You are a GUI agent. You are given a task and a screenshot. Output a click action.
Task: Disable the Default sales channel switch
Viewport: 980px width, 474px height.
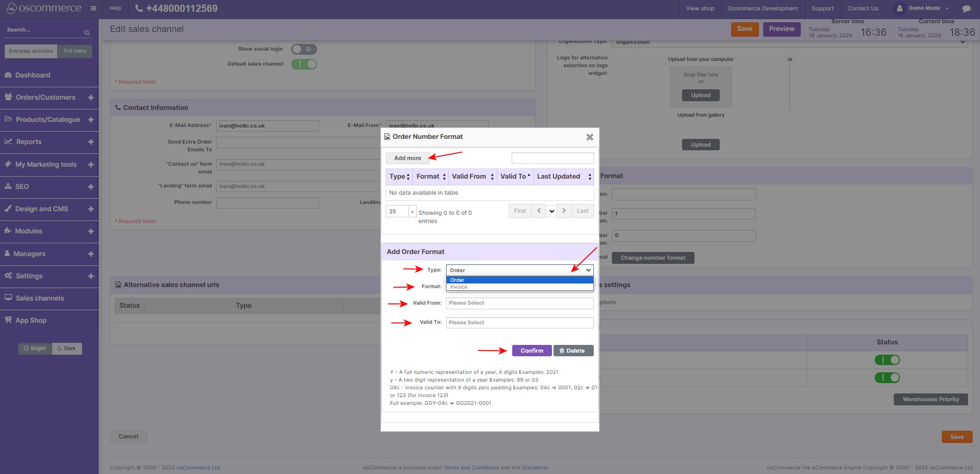[304, 65]
